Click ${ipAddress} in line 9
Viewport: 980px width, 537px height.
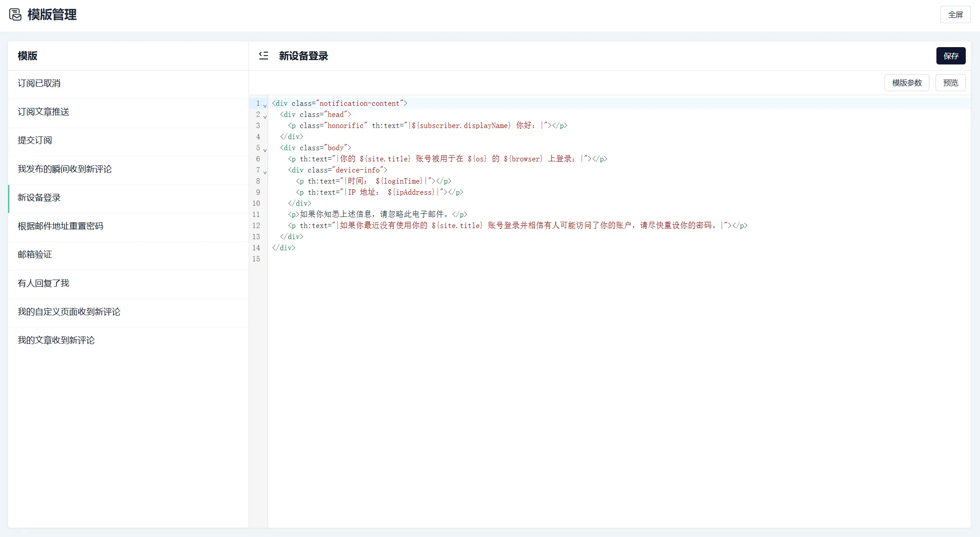pyautogui.click(x=411, y=192)
